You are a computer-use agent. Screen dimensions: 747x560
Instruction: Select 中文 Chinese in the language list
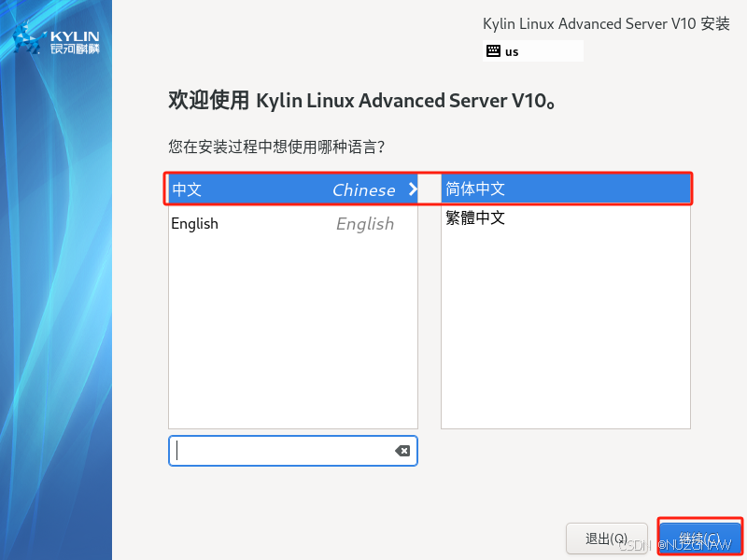click(293, 189)
